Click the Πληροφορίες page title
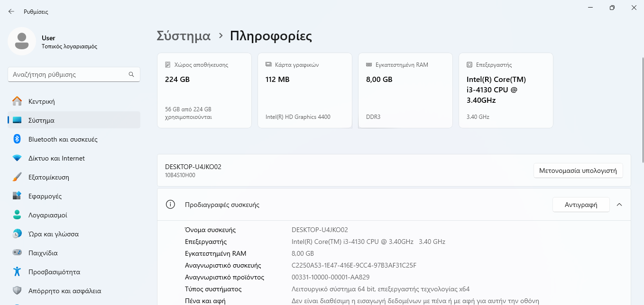This screenshot has height=305, width=644. 271,36
